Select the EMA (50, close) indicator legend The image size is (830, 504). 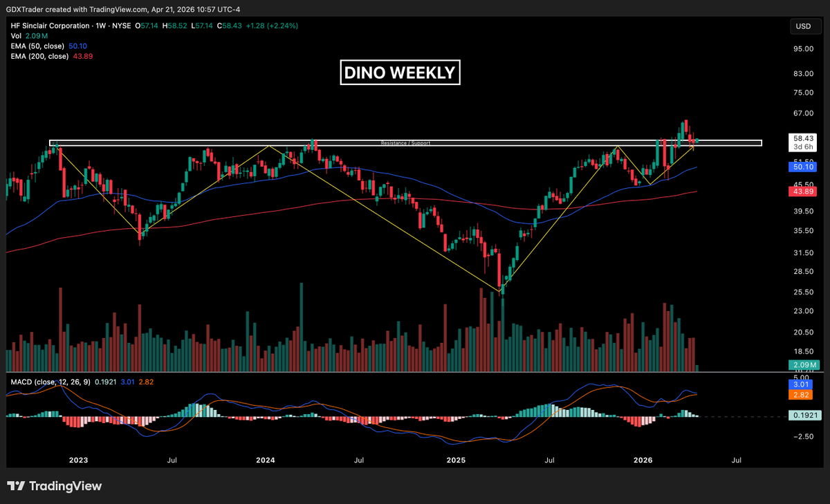coord(37,46)
